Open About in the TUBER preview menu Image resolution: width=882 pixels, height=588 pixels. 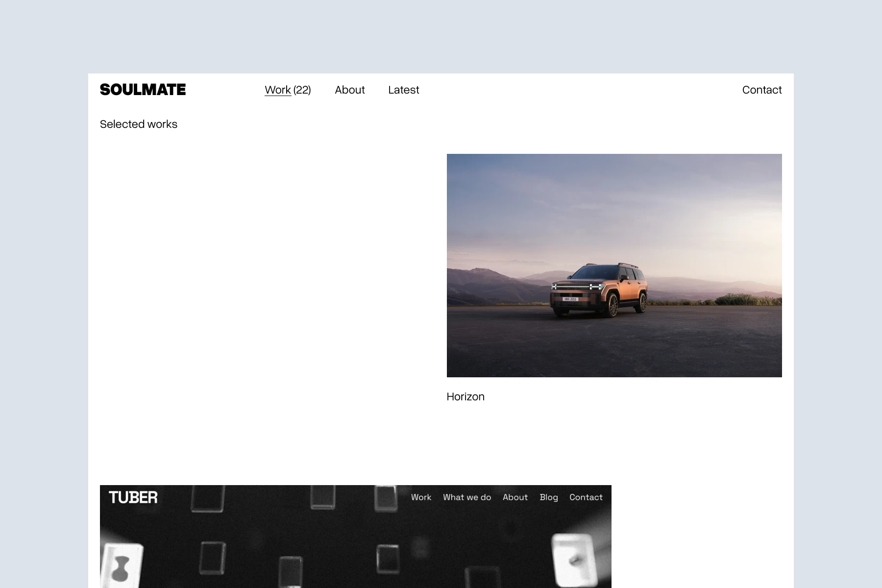515,497
